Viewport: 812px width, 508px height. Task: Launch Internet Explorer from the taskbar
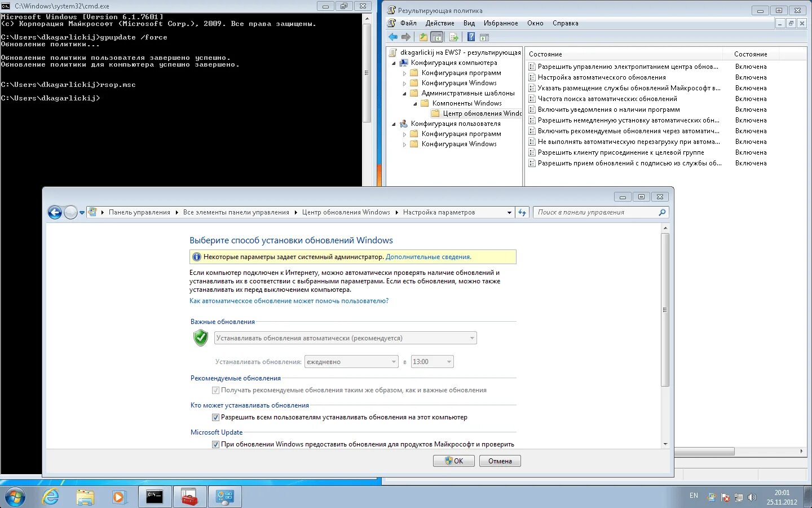[x=51, y=497]
